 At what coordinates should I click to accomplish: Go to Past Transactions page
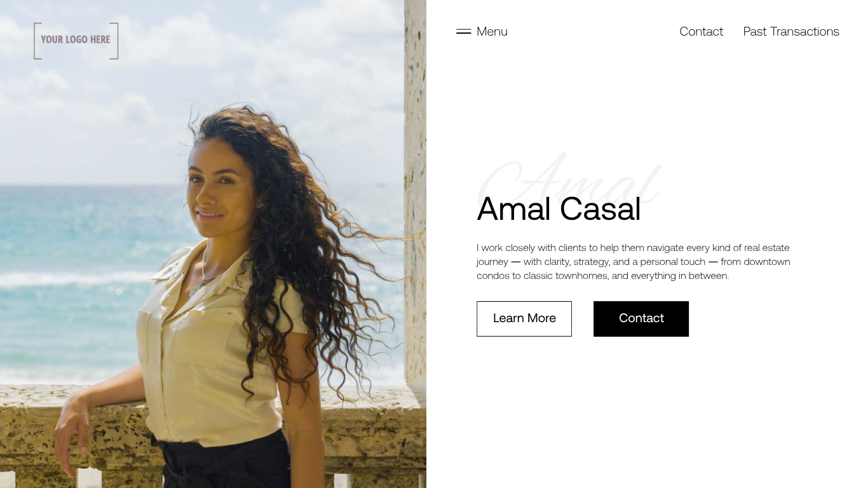click(791, 32)
